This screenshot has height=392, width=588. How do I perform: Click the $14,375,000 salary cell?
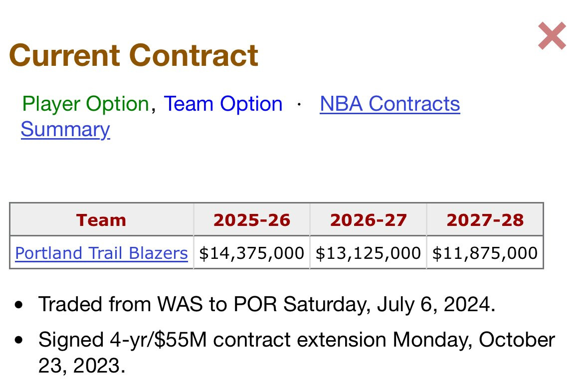252,253
